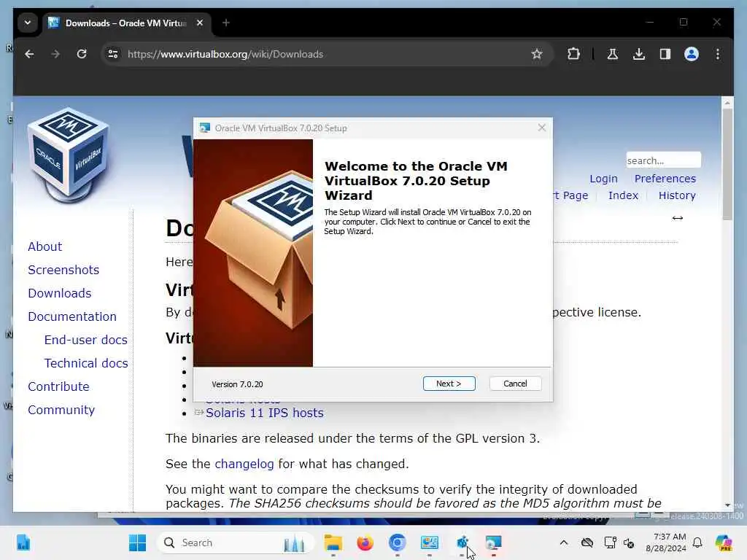The image size is (747, 560).
Task: Open the muted volume tray icon
Action: (629, 542)
